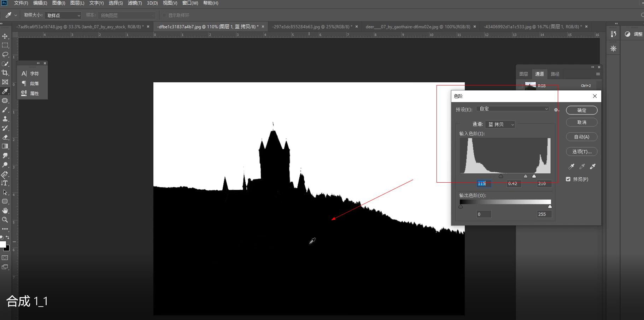
Task: Click the black point eyedropper in Levels
Action: click(571, 166)
